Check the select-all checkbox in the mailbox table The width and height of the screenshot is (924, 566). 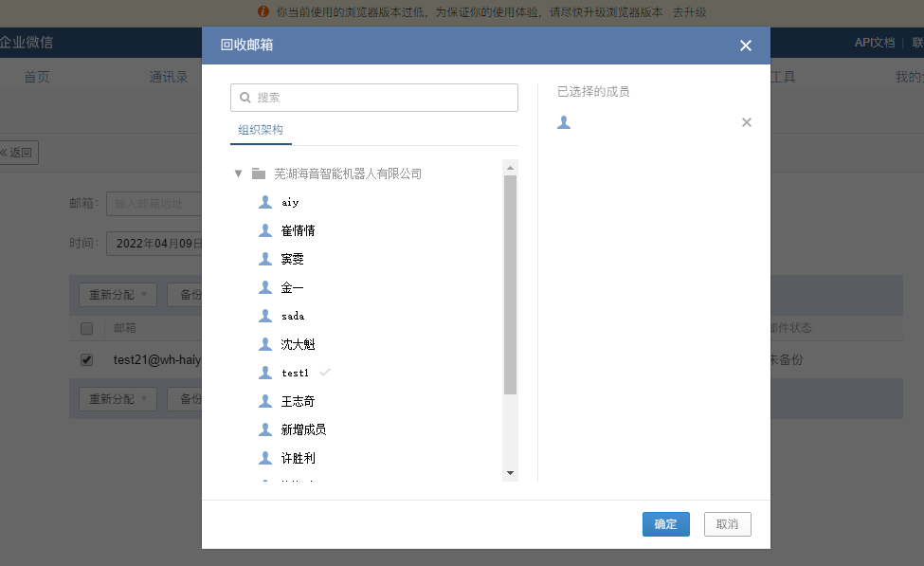click(86, 328)
